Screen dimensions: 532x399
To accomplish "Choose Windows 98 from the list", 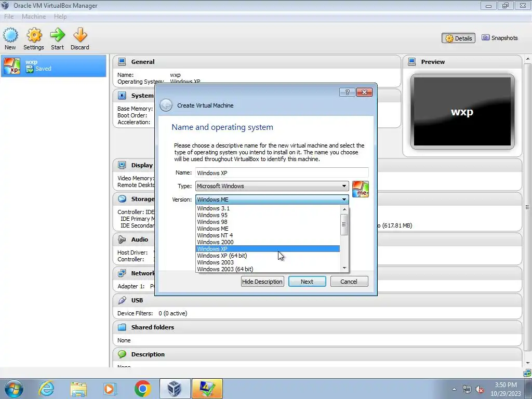I will click(x=268, y=222).
